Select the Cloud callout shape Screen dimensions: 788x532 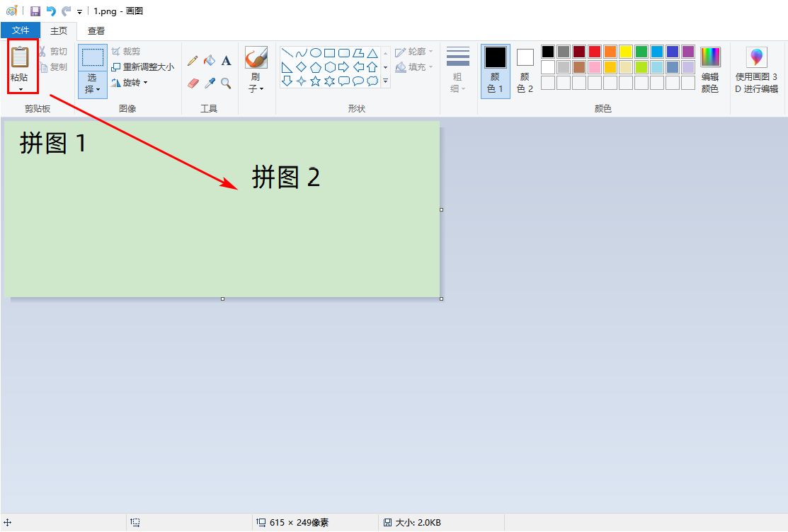click(372, 81)
